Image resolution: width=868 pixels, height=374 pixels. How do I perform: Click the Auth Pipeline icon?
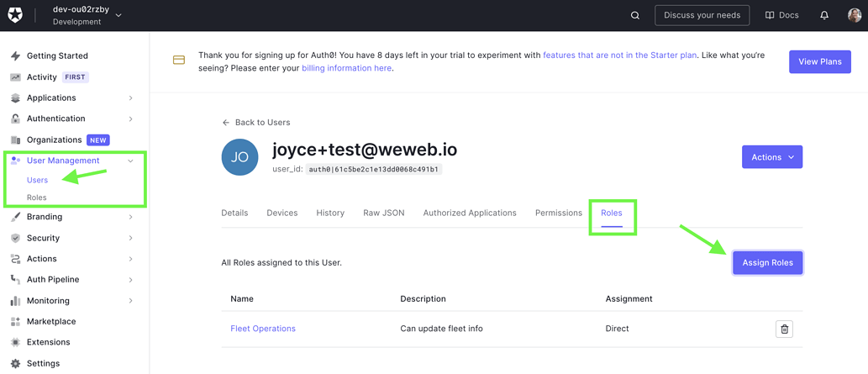[15, 280]
